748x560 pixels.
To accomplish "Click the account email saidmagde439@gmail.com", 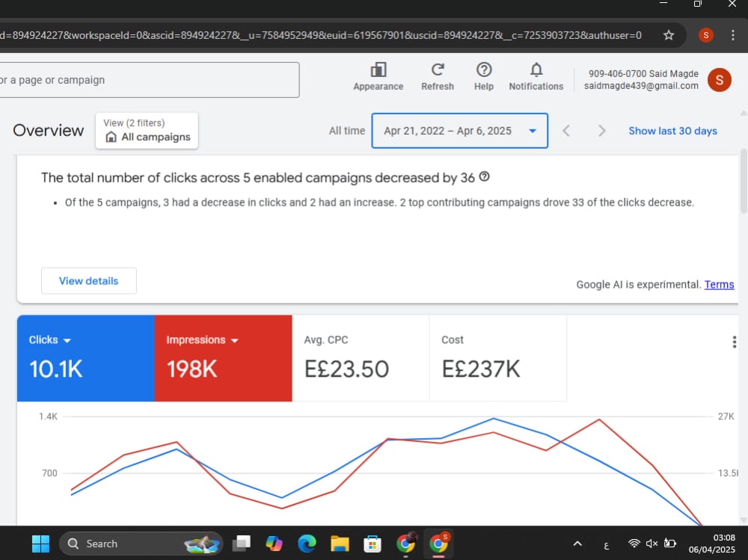I will click(x=641, y=86).
